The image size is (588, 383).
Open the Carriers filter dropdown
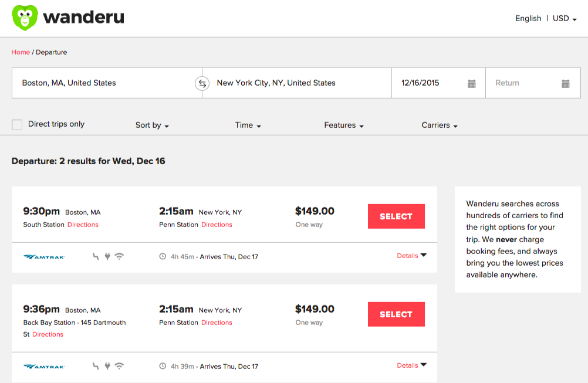(440, 125)
